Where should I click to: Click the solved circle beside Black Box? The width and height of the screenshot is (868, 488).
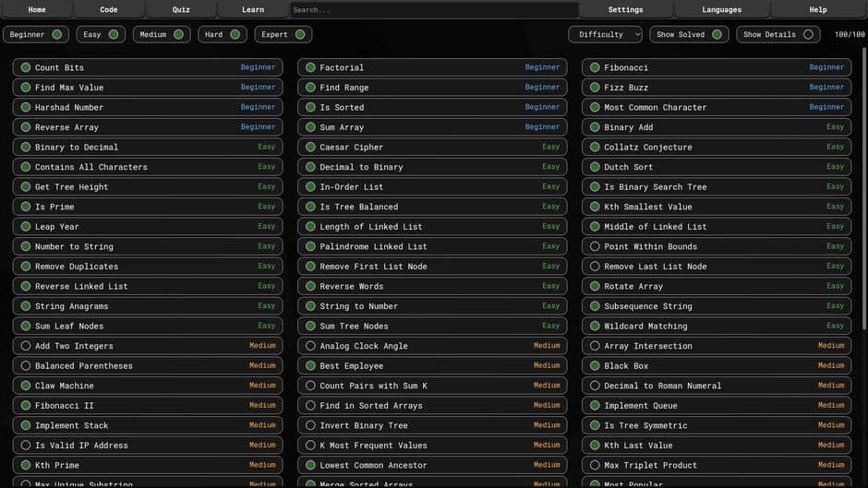coord(595,365)
